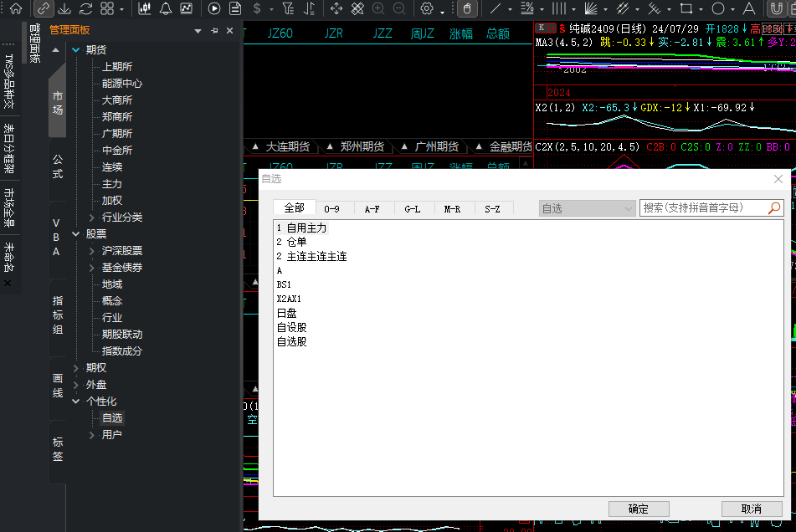Expand the 期权 tree node
The height and width of the screenshot is (532, 796).
(x=76, y=368)
